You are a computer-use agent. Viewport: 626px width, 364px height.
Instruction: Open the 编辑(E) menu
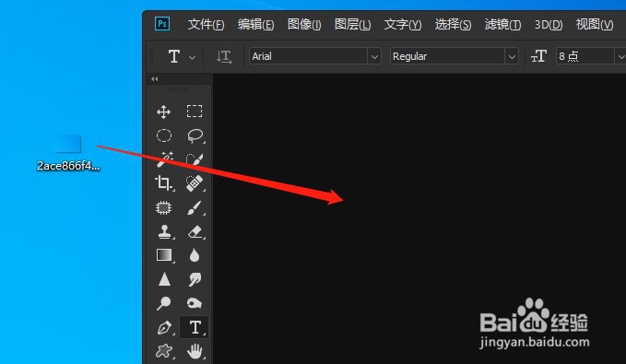coord(256,24)
